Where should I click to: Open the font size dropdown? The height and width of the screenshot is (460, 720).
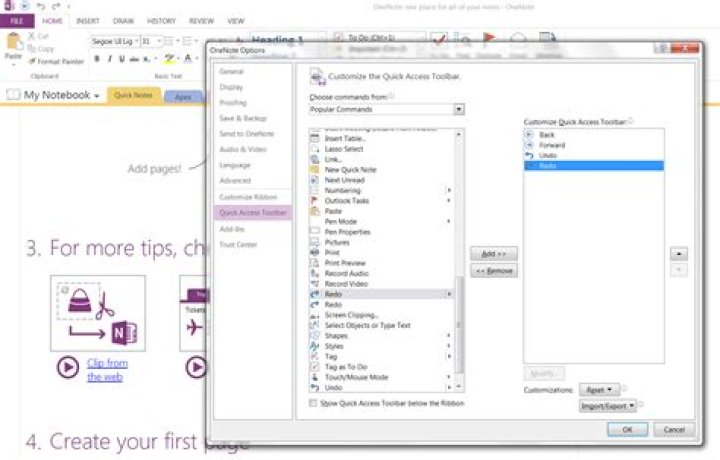click(159, 41)
